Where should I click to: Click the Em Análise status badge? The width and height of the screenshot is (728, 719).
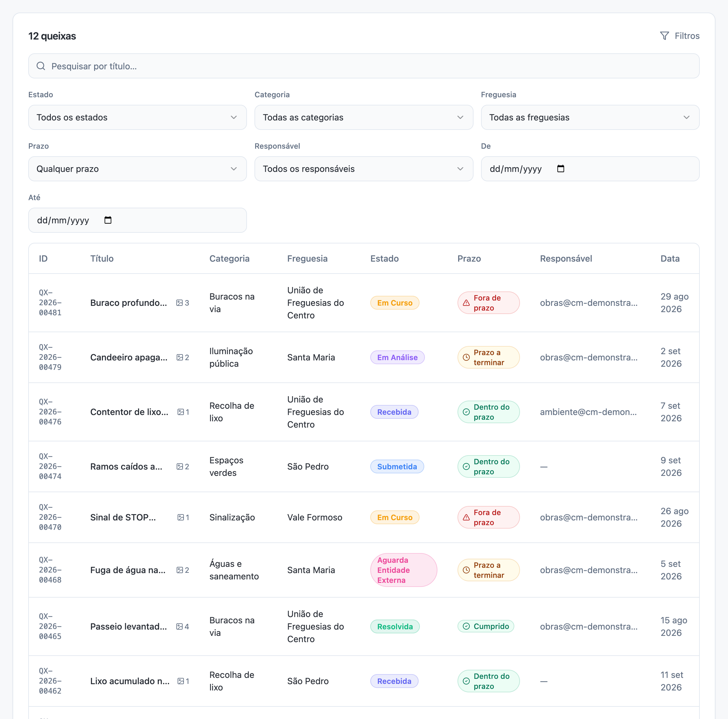[x=398, y=357]
